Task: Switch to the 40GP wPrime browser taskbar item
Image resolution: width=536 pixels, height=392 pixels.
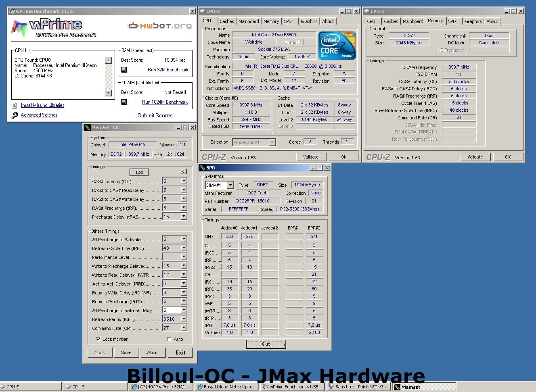Action: click(161, 387)
